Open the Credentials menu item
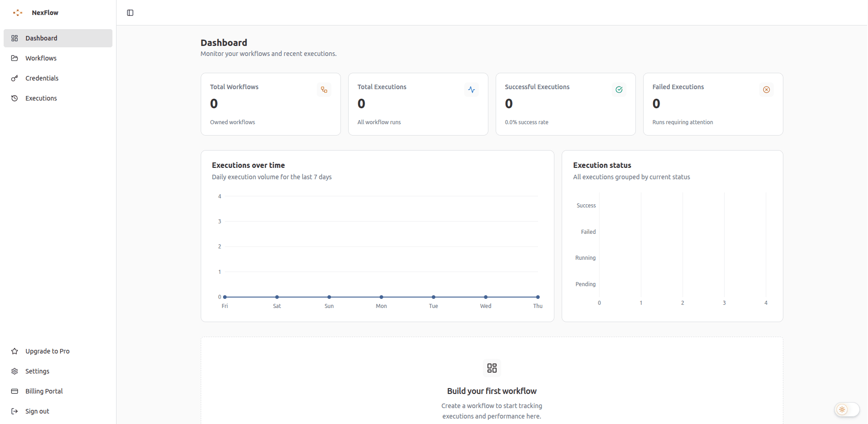868x424 pixels. tap(58, 78)
